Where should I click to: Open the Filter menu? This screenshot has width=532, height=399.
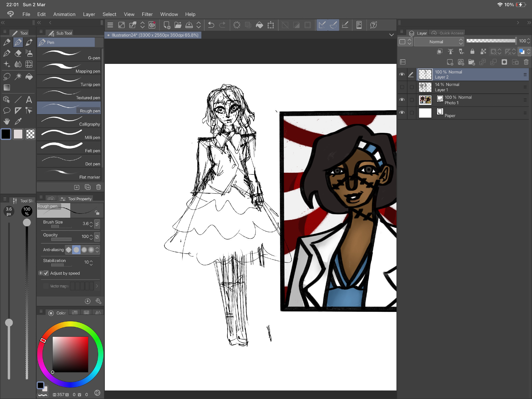coord(147,14)
